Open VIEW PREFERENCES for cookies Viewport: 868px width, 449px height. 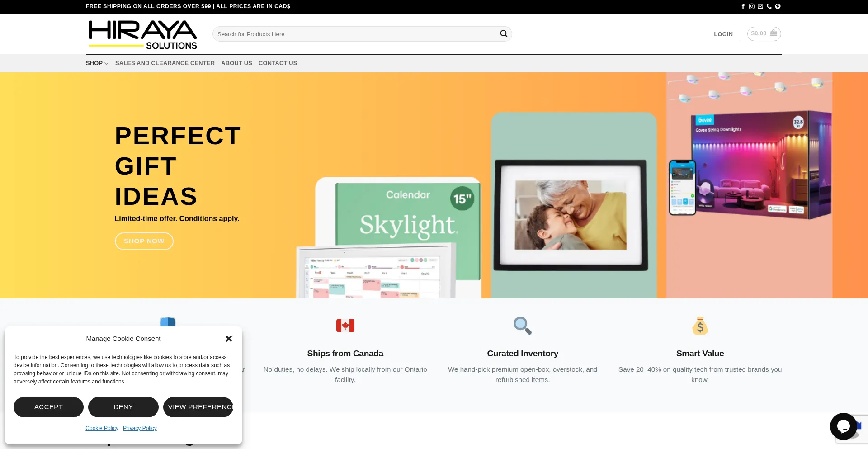click(x=198, y=407)
